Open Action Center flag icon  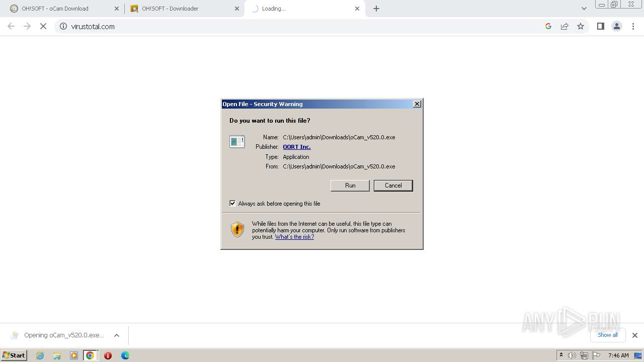[596, 355]
